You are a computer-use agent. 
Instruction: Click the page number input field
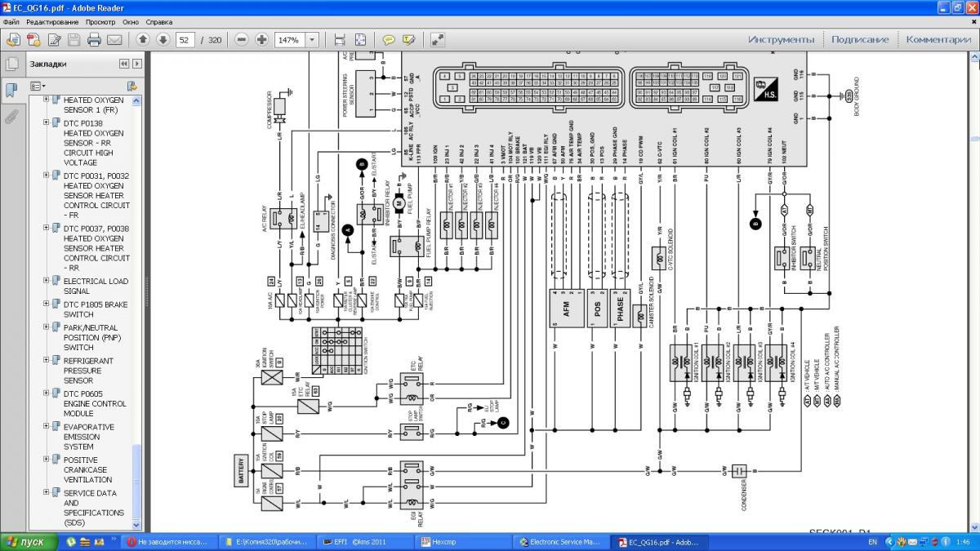(x=185, y=39)
